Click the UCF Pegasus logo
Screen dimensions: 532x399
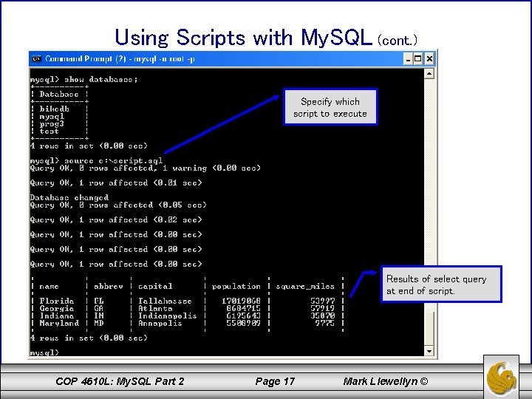(x=502, y=378)
